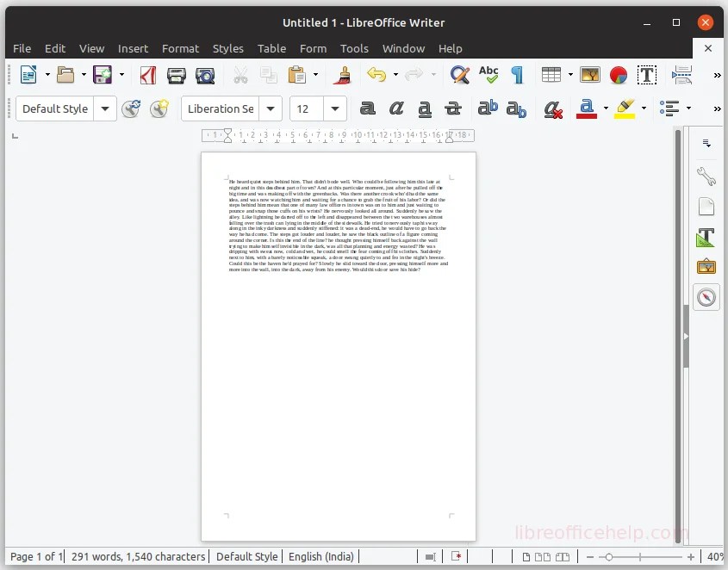Open the Format menu
Screen dimensions: 728x570
[x=180, y=48]
